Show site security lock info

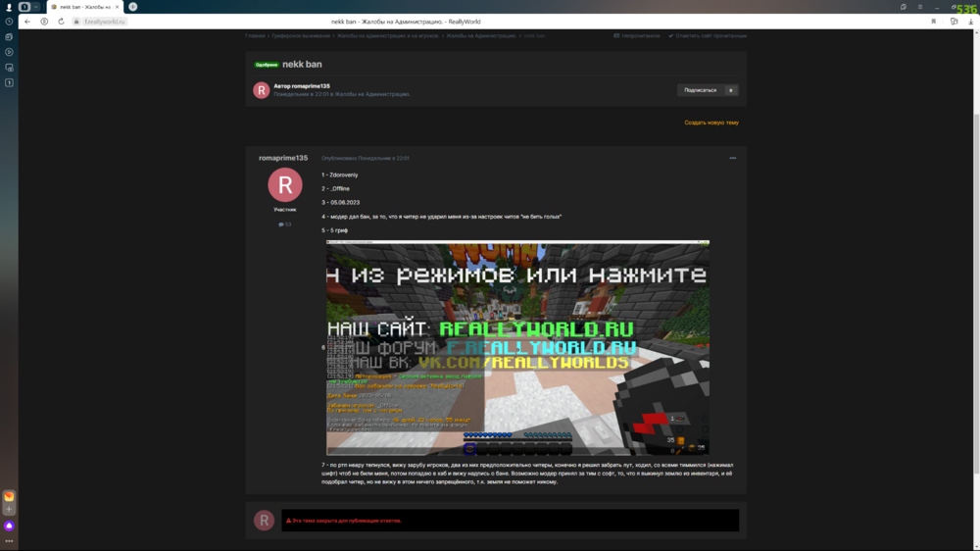(x=76, y=22)
